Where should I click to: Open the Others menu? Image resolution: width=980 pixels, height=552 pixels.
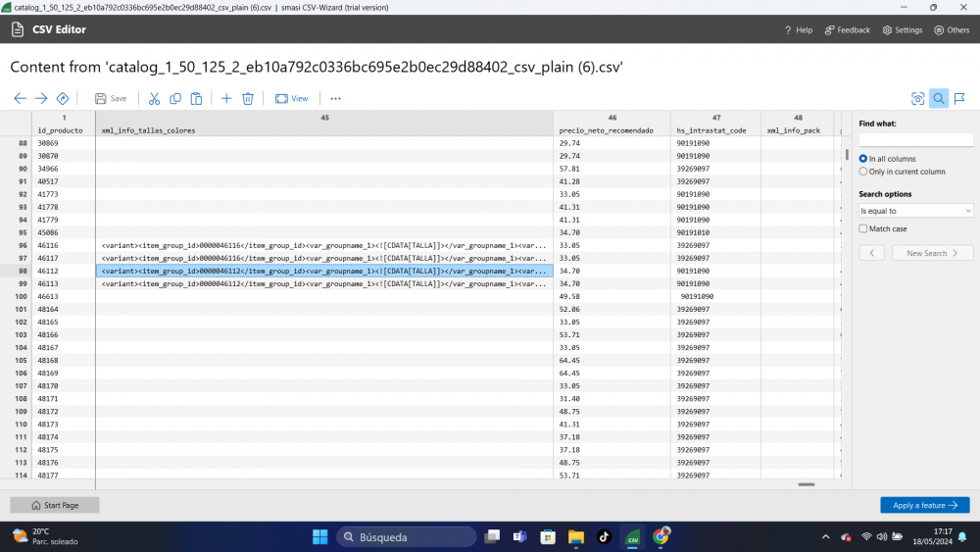point(952,30)
